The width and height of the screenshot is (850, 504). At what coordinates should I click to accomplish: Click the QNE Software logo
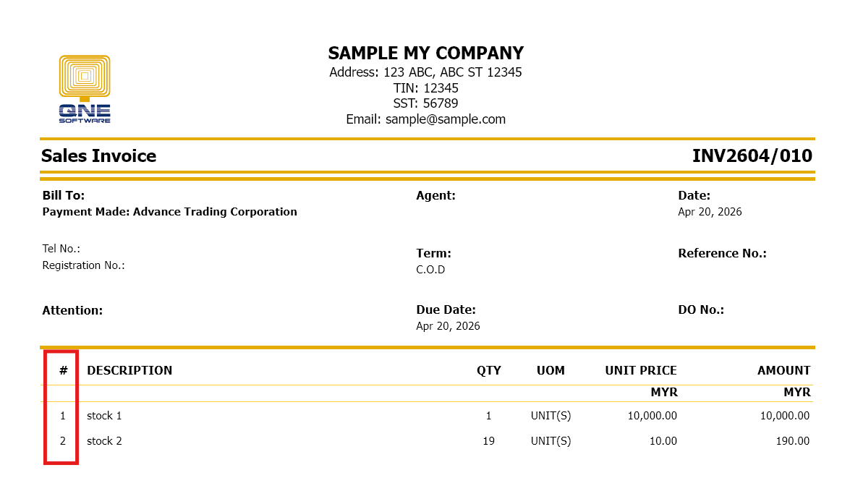click(x=85, y=89)
